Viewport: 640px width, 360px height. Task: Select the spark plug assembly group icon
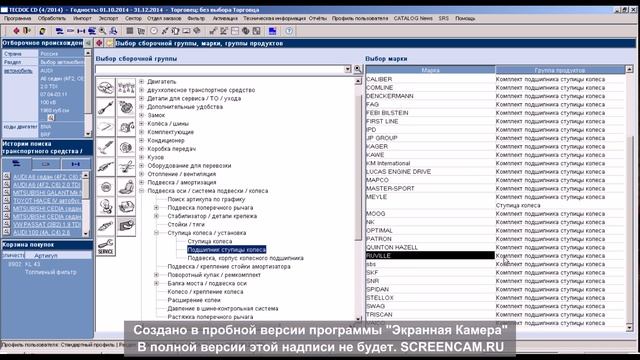[106, 227]
